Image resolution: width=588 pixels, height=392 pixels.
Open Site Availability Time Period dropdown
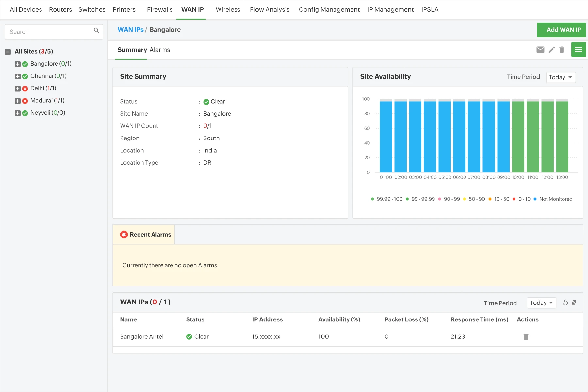coord(561,77)
